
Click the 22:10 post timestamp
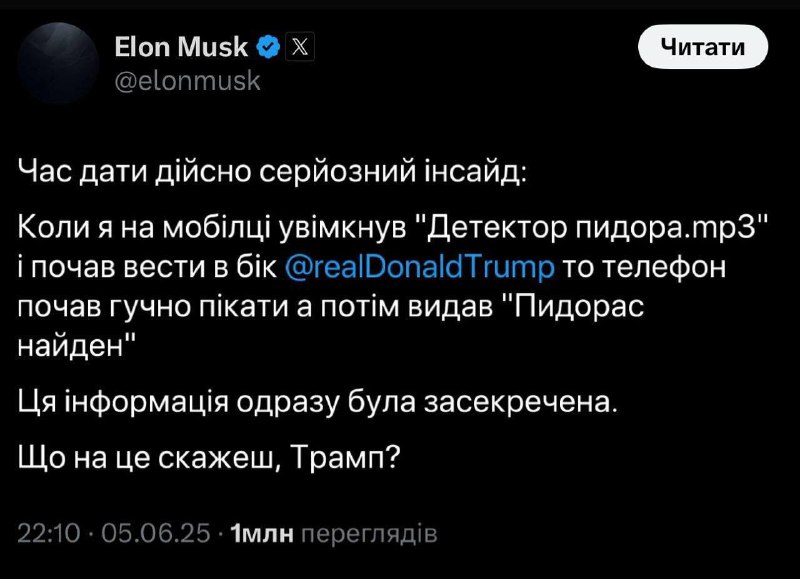point(49,534)
